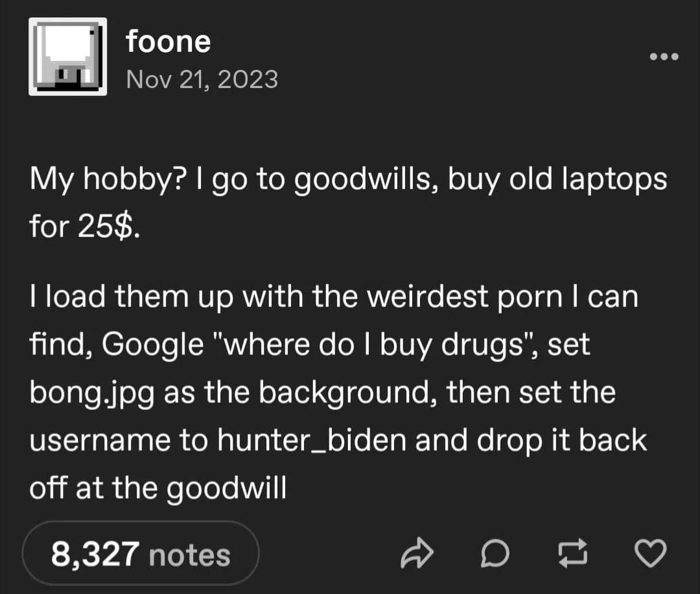
Task: Click the Nov 21, 2023 post date
Action: [202, 79]
